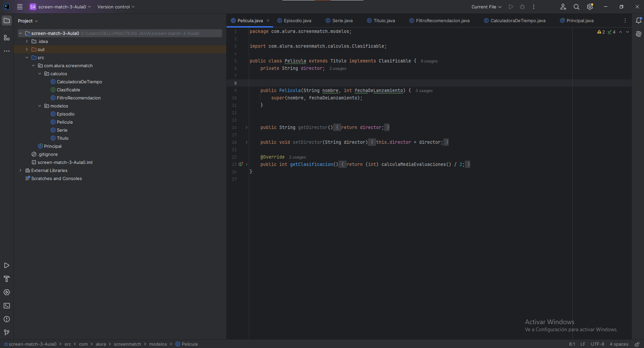The width and height of the screenshot is (644, 348).
Task: Toggle read-only lock icon in status bar
Action: point(637,344)
